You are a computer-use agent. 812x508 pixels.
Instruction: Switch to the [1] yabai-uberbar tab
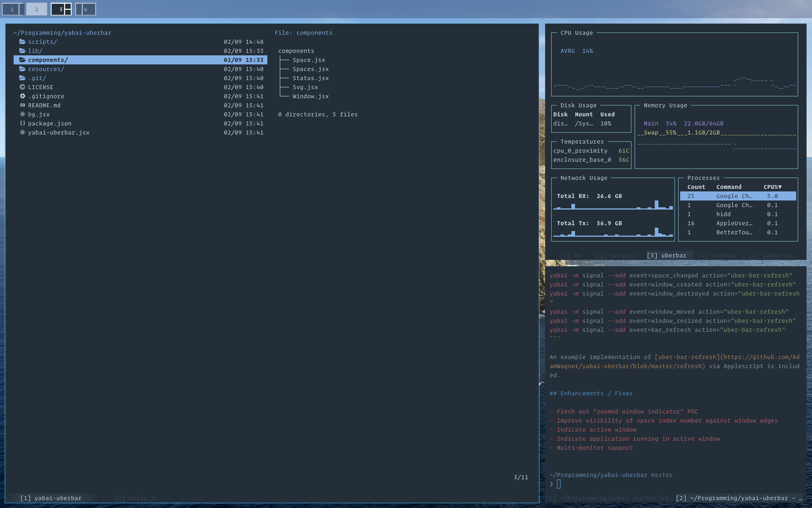pyautogui.click(x=51, y=498)
